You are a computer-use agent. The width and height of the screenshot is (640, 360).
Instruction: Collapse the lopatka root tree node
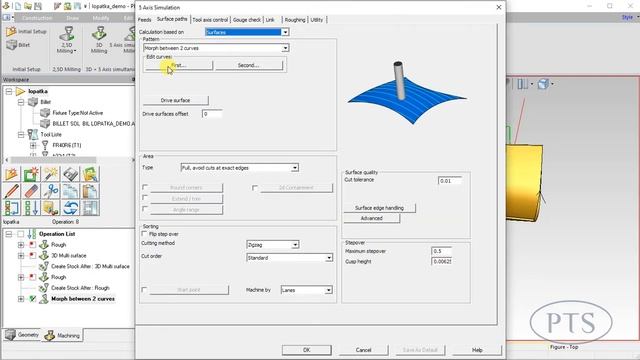9,91
